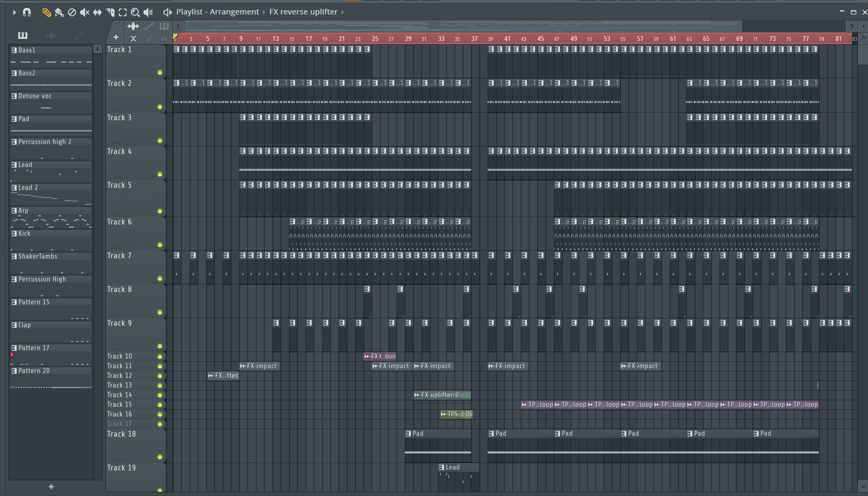This screenshot has width=868, height=496.
Task: Click the plus button above Track 1
Action: tap(116, 37)
